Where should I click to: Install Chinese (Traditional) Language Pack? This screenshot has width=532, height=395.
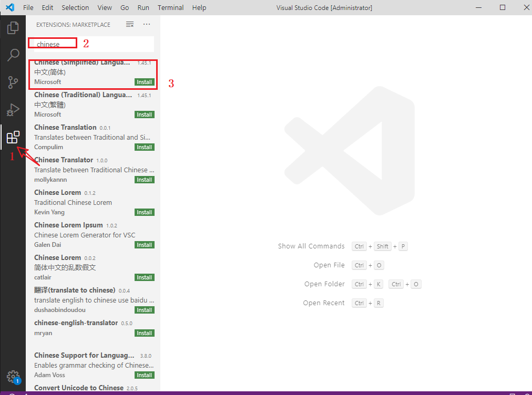(x=145, y=115)
